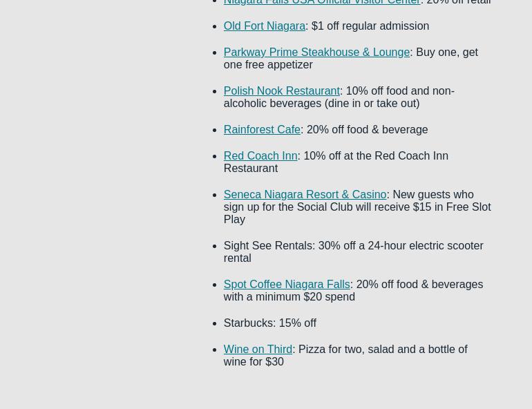The image size is (532, 409).
Task: Click the "Starbucks: 15% off" text
Action: pos(269,323)
